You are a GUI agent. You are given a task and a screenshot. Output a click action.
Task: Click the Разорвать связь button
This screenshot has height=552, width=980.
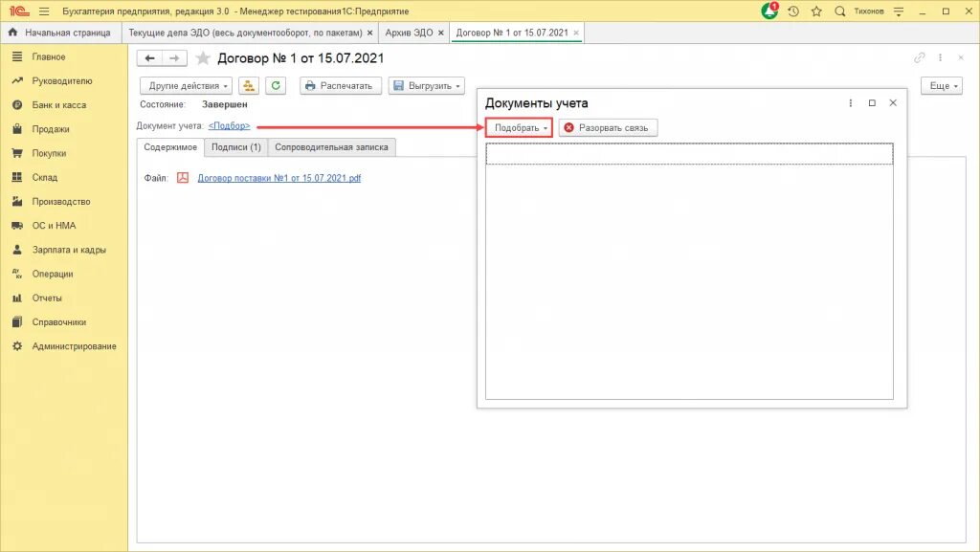point(608,127)
